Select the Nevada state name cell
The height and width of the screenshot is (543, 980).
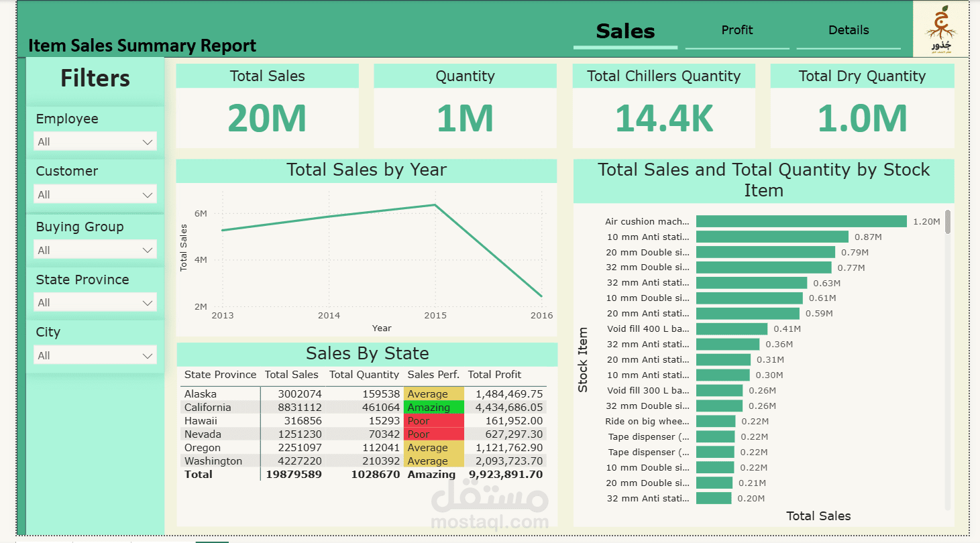pos(201,434)
